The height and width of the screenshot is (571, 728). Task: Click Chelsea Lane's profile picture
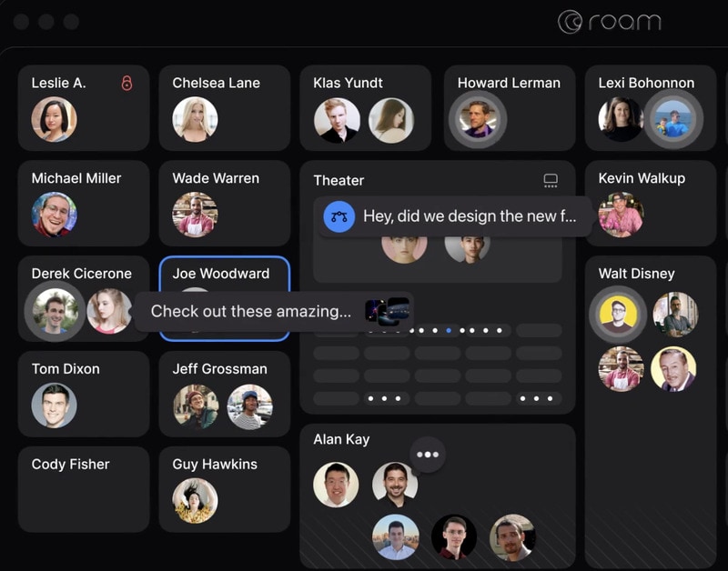pos(195,119)
